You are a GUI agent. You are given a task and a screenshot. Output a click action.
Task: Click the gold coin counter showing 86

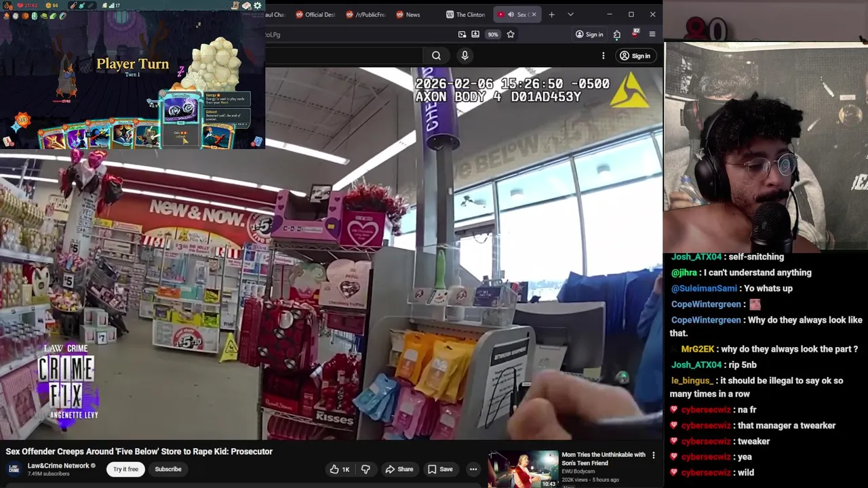[x=52, y=5]
